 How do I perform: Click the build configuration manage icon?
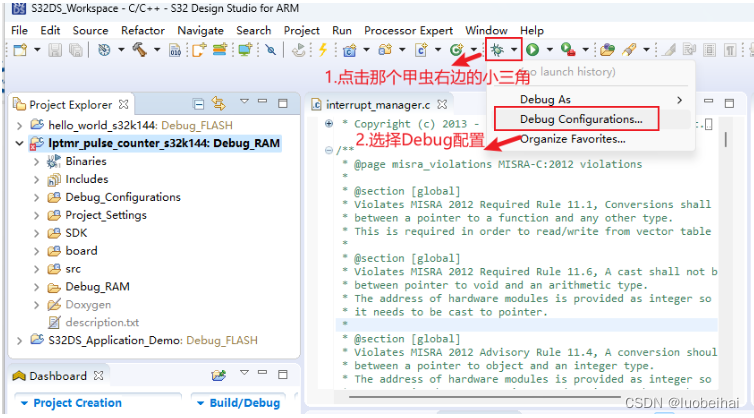104,50
